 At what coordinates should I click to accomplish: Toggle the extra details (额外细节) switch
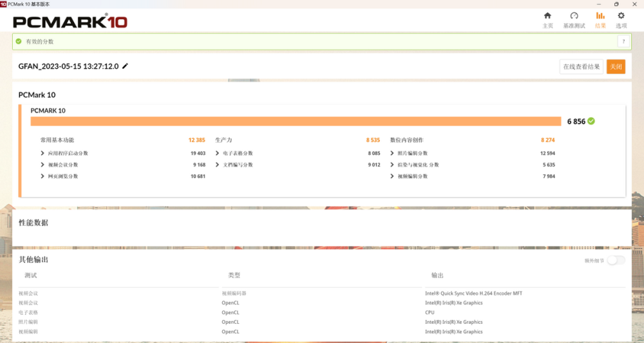[x=616, y=260]
